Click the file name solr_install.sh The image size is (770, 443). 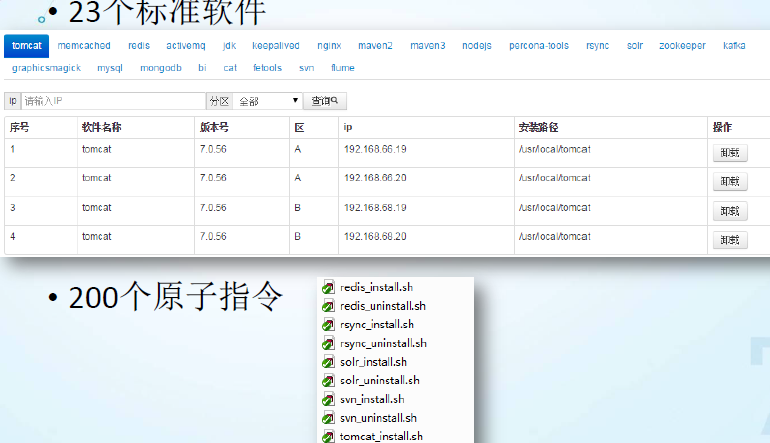[x=373, y=362]
